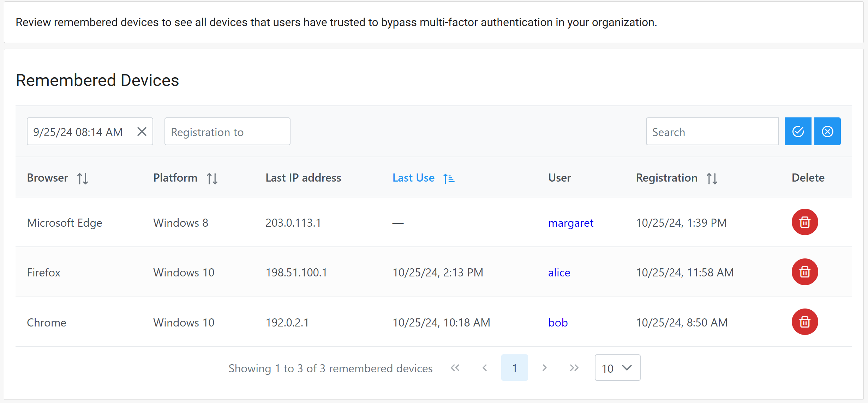868x403 pixels.
Task: Open rows per page dropdown
Action: click(x=617, y=368)
